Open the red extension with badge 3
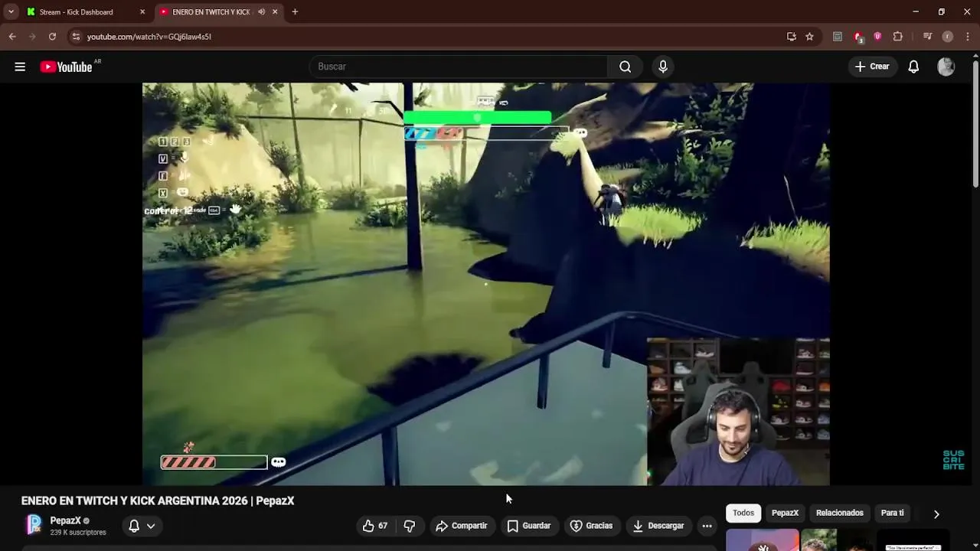The height and width of the screenshot is (551, 980). [x=858, y=37]
